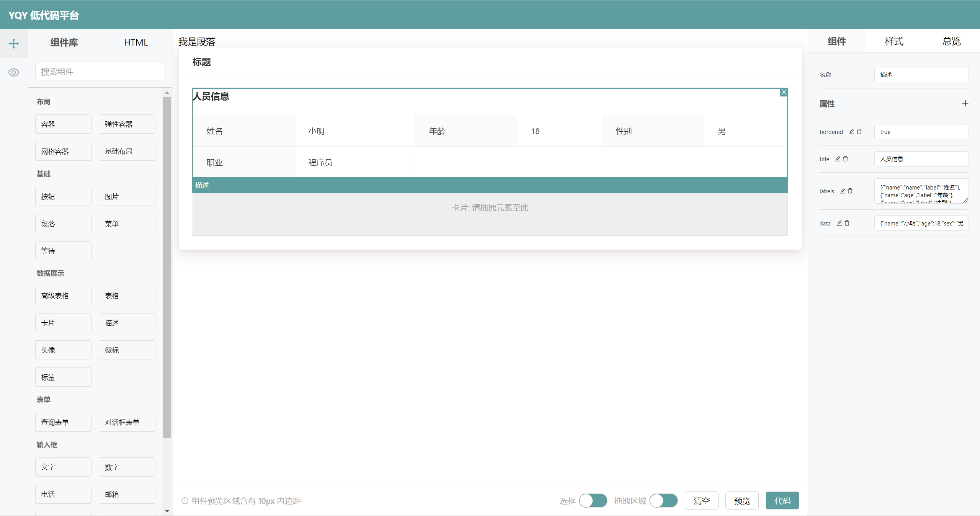
Task: Edit the title attribute pencil icon
Action: pos(838,159)
